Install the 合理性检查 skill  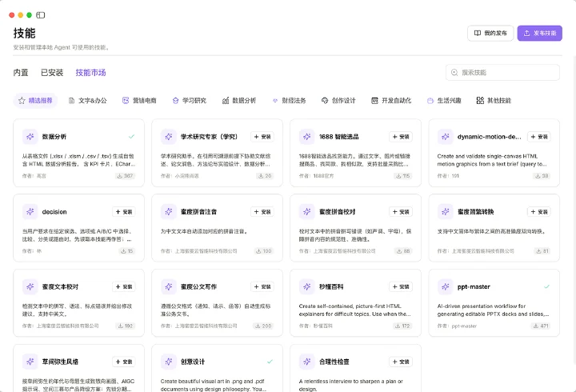[x=401, y=362]
